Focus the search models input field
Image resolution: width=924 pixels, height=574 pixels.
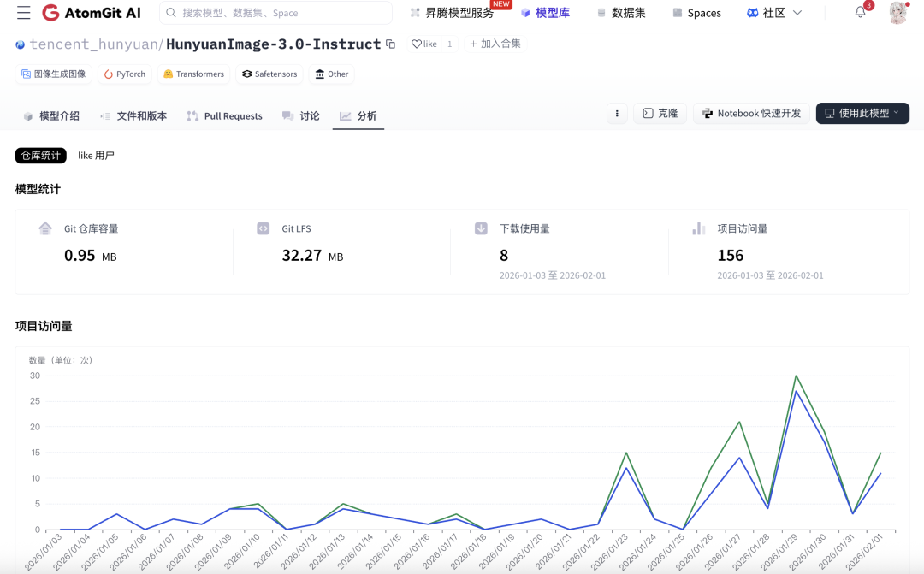tap(275, 12)
